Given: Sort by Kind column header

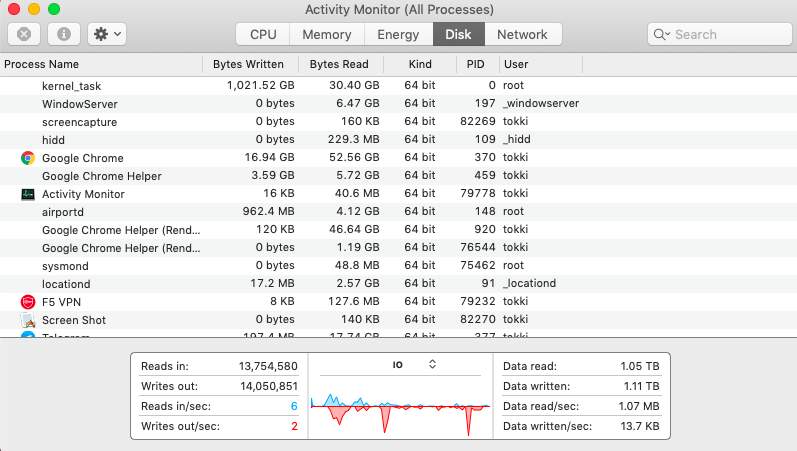Looking at the screenshot, I should click(420, 64).
